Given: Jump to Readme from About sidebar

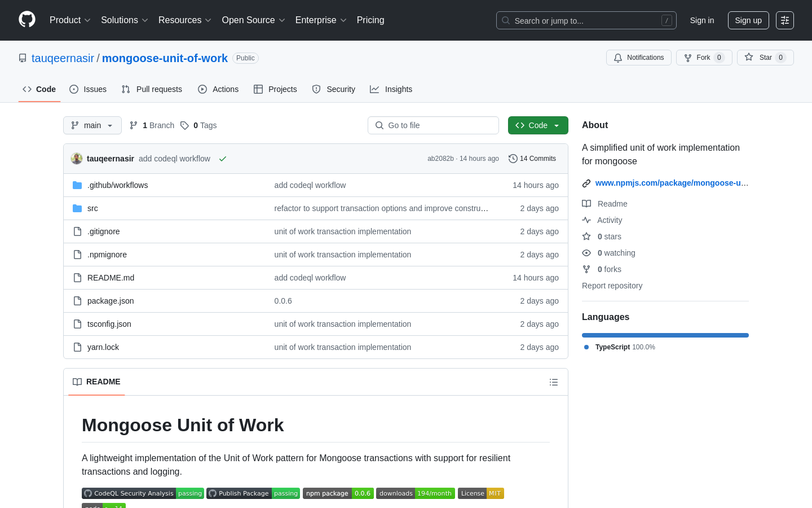Looking at the screenshot, I should point(605,204).
